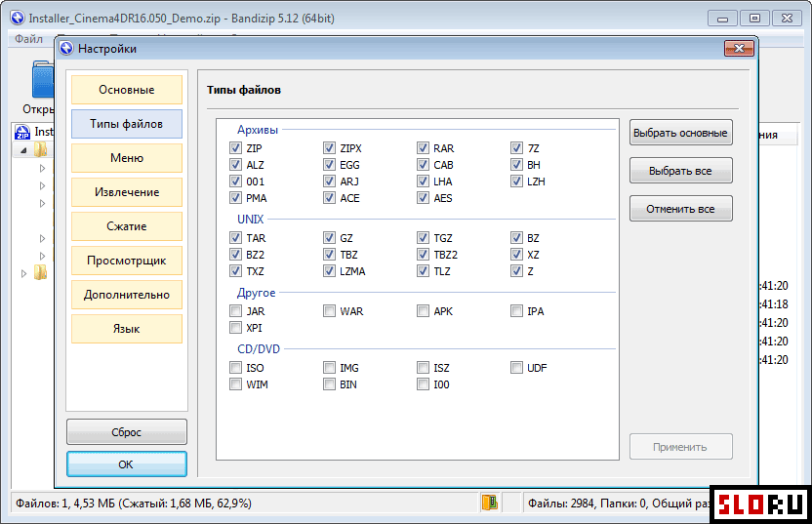Go to the Просмотрщик tab

click(127, 261)
